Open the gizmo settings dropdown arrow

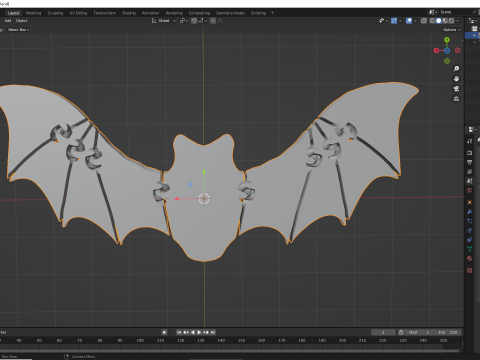pyautogui.click(x=400, y=21)
